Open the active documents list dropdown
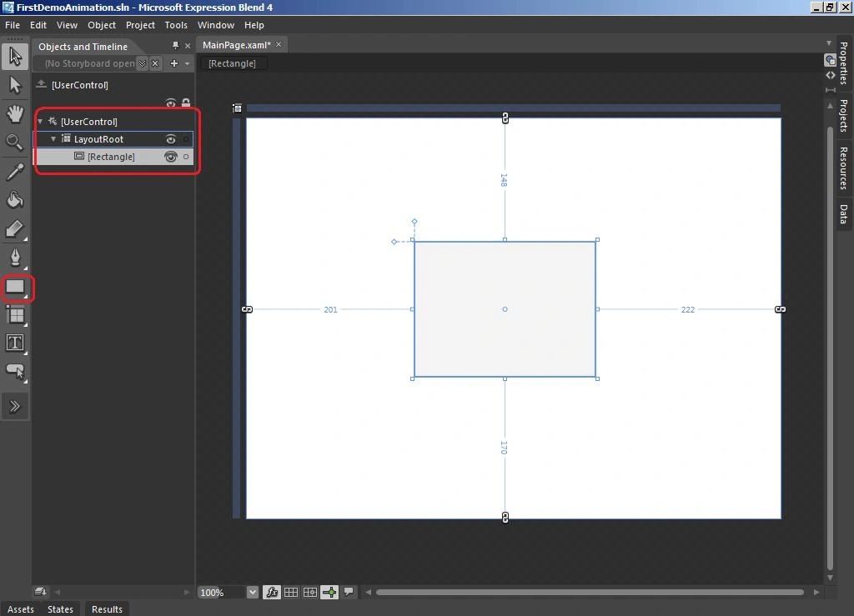 [x=829, y=43]
